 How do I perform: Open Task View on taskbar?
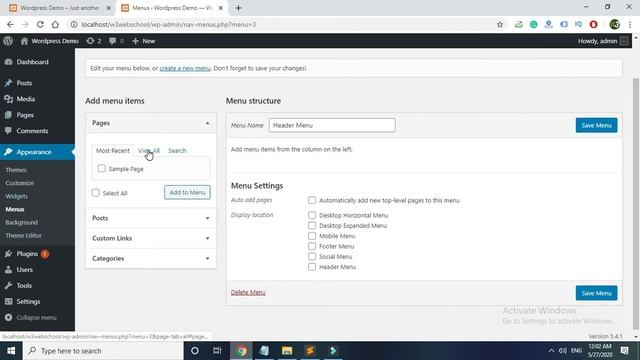(x=217, y=351)
